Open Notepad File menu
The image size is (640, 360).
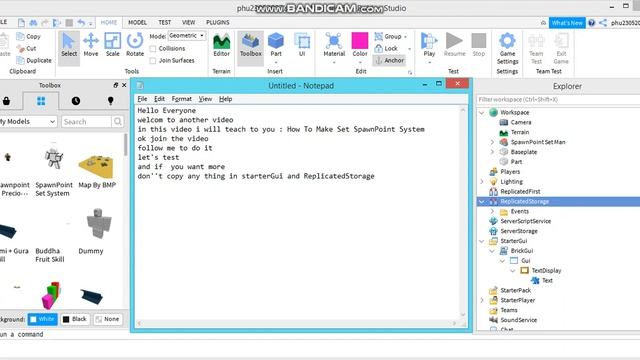(x=142, y=99)
